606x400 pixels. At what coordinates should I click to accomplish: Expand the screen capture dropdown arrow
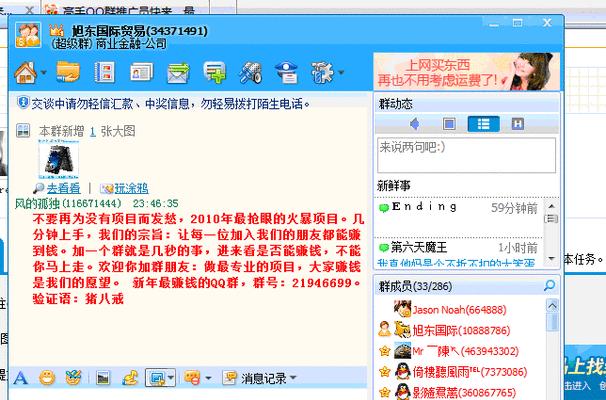coord(171,378)
